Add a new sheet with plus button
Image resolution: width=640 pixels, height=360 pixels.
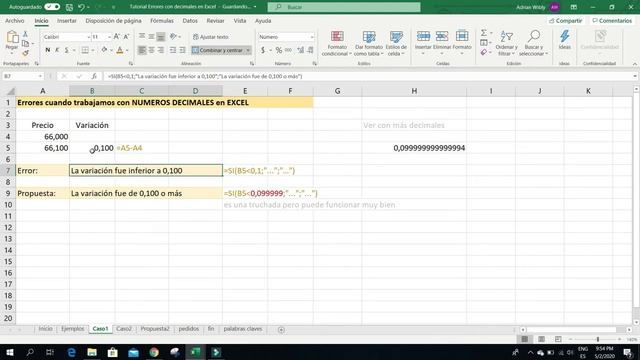[x=281, y=329]
